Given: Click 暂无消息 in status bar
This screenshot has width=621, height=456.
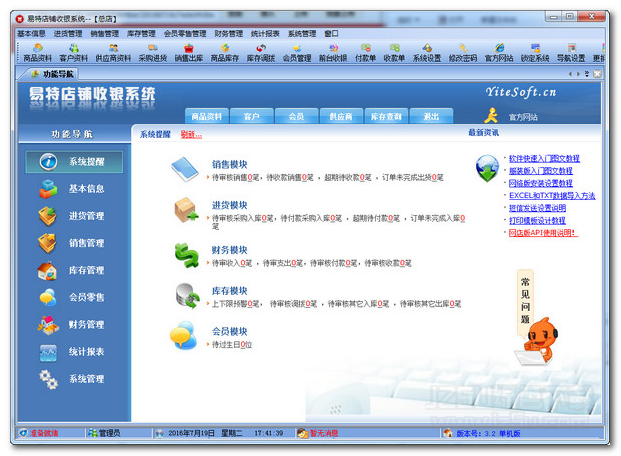Looking at the screenshot, I should pyautogui.click(x=324, y=433).
